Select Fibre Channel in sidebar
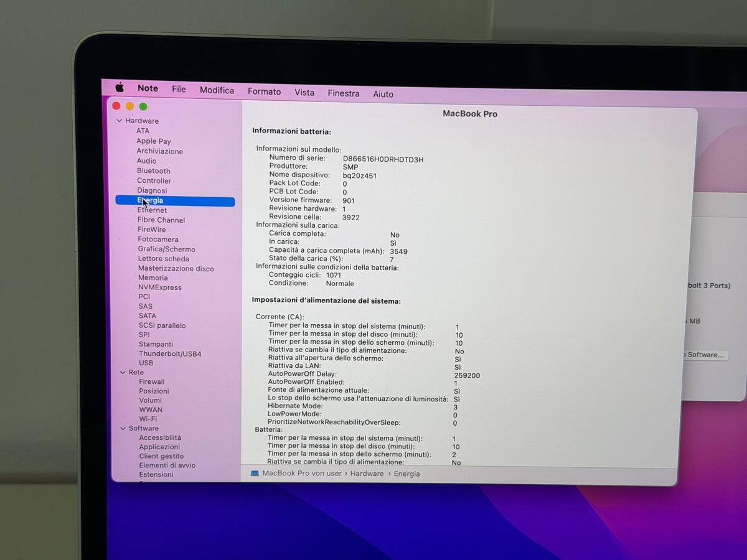747x560 pixels. (161, 220)
